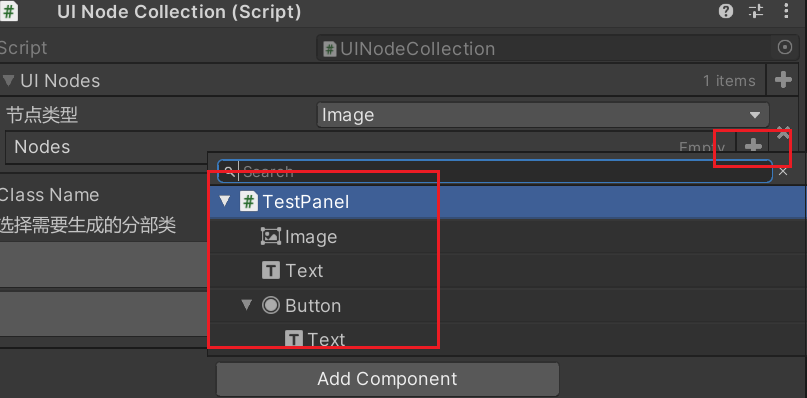Open the component three-dot options menu
Viewport: 807px width, 398px height.
click(x=786, y=11)
